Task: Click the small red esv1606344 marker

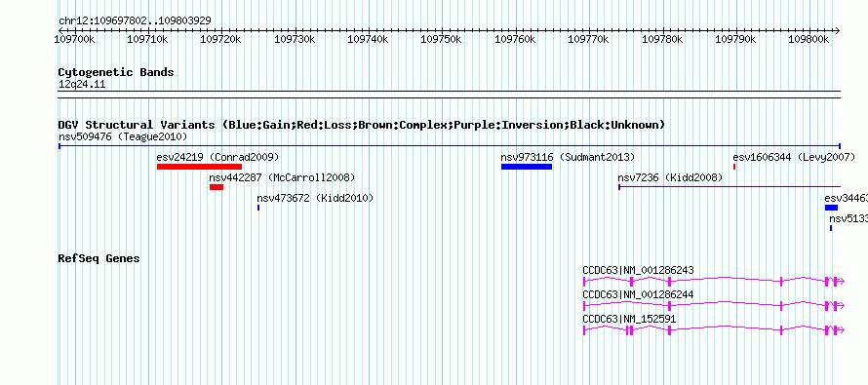Action: (734, 167)
